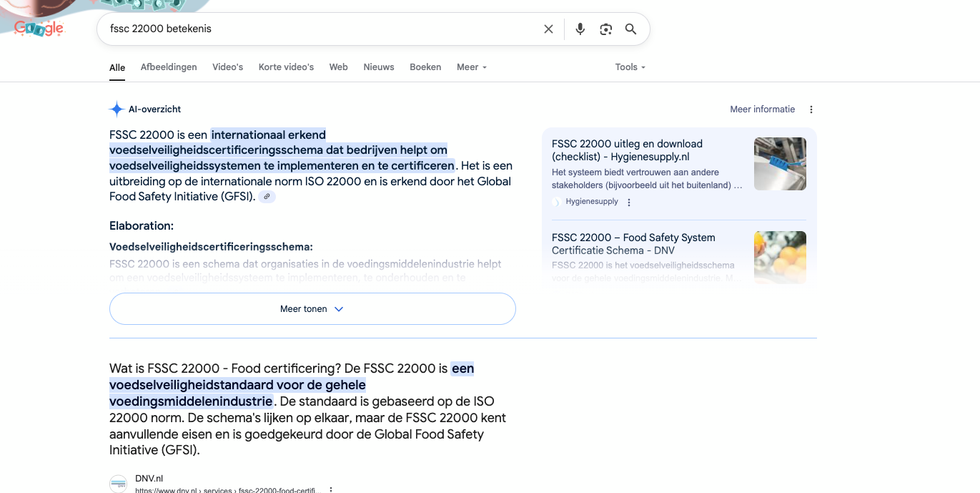Image resolution: width=980 pixels, height=493 pixels.
Task: Open the Tools dropdown
Action: (x=630, y=67)
